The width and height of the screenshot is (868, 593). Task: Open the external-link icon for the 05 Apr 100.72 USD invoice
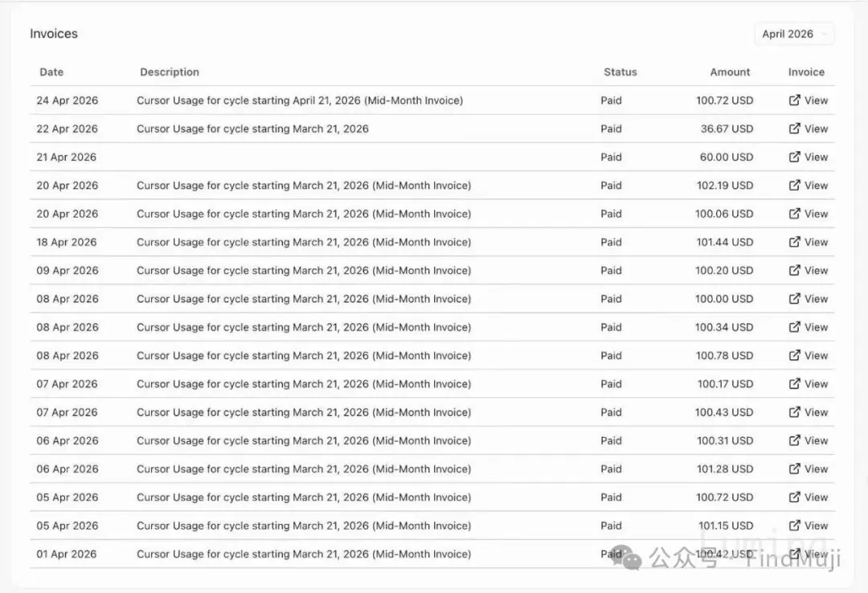[x=794, y=497]
